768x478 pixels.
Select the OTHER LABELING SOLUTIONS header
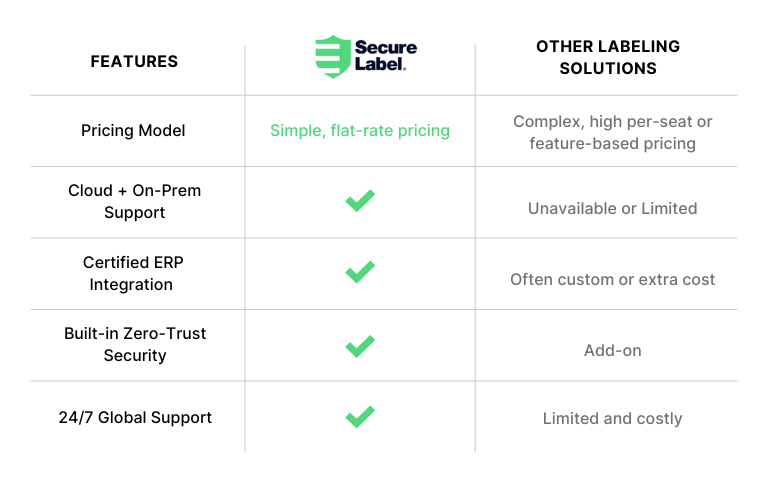coord(608,57)
